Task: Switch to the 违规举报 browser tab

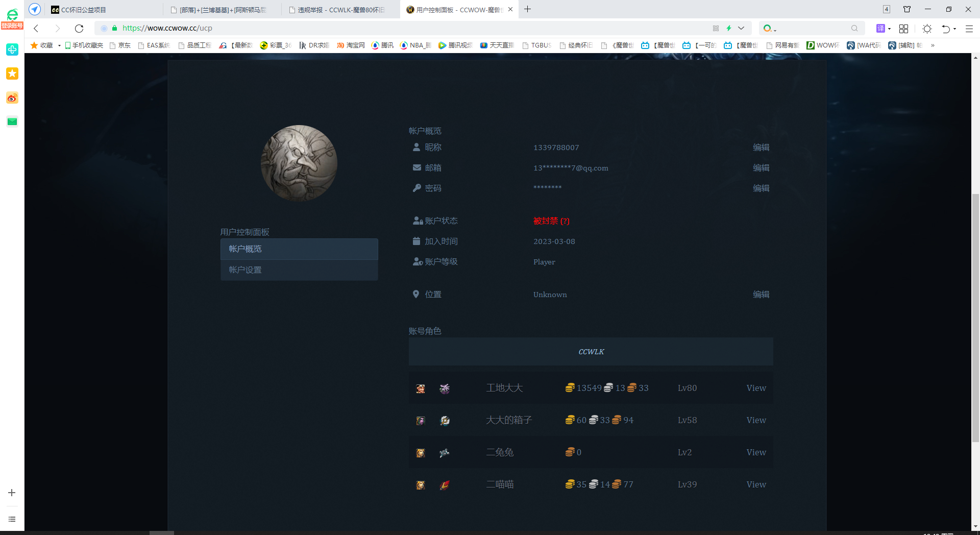Action: pyautogui.click(x=337, y=9)
